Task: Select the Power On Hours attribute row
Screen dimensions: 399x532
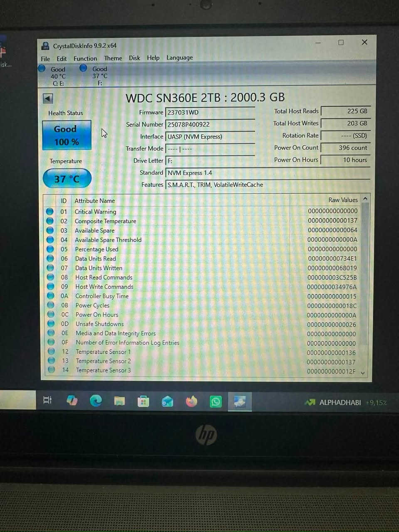Action: (x=202, y=315)
